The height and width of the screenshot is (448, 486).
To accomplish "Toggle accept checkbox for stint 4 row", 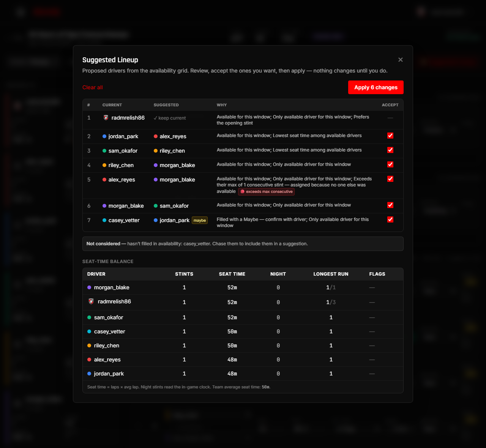I will tap(390, 164).
